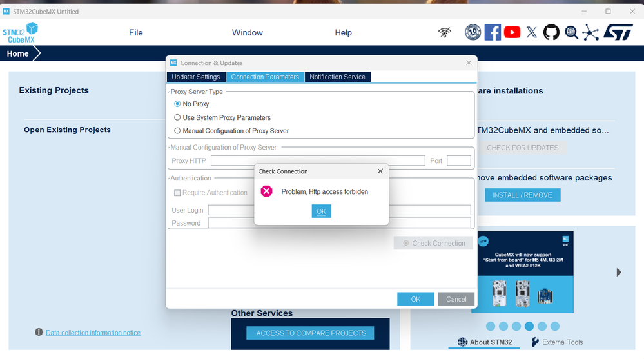Open the Facebook icon

pos(493,32)
